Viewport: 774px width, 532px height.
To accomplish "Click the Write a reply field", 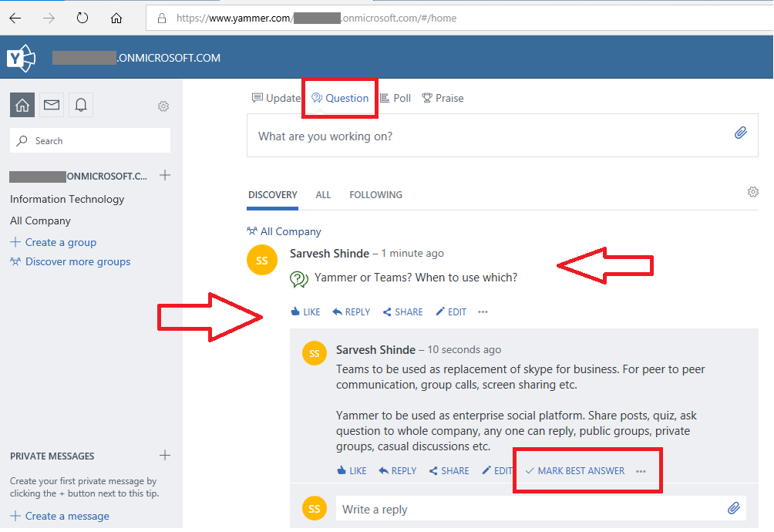I will [463, 508].
